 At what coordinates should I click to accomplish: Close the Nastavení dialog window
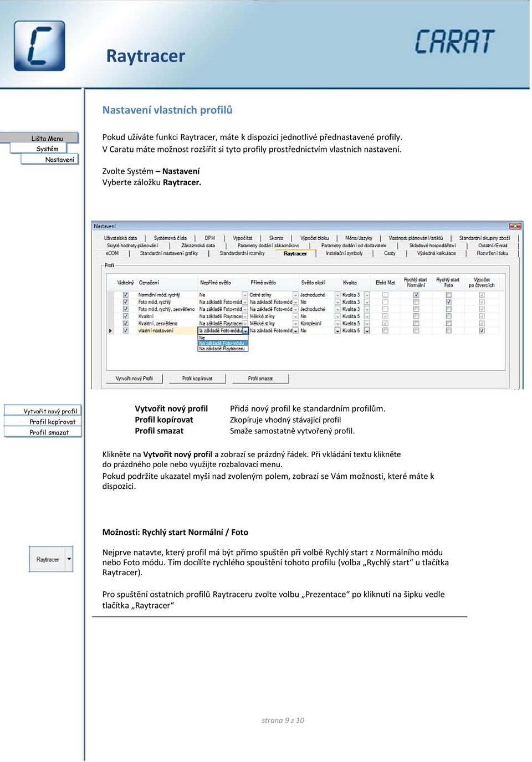(x=515, y=226)
